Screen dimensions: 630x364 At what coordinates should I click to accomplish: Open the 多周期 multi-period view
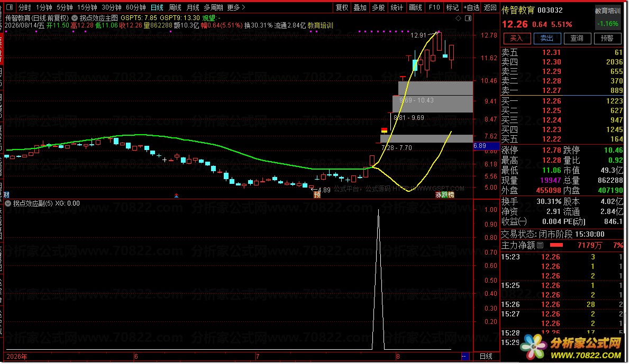pyautogui.click(x=213, y=7)
